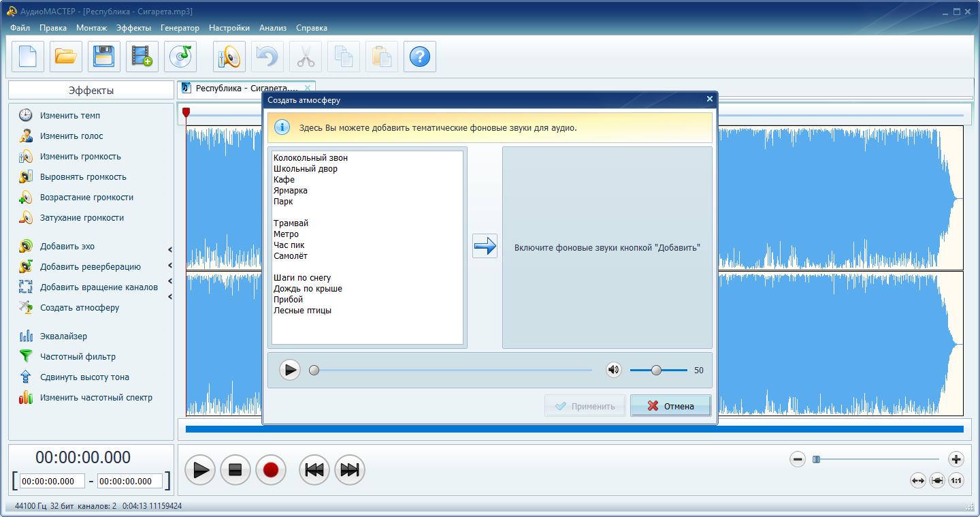Click the blue arrow add-sound button
Image resolution: width=980 pixels, height=517 pixels.
click(x=485, y=246)
